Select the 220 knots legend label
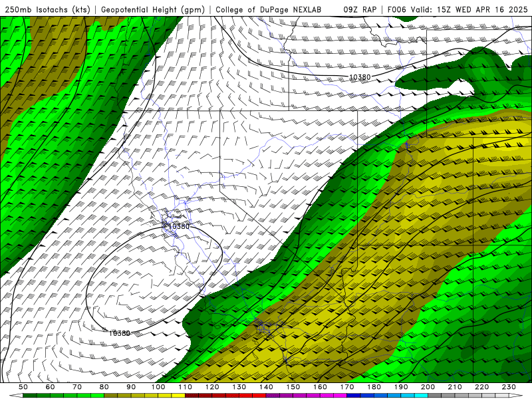This screenshot has height=399, width=532. click(482, 387)
